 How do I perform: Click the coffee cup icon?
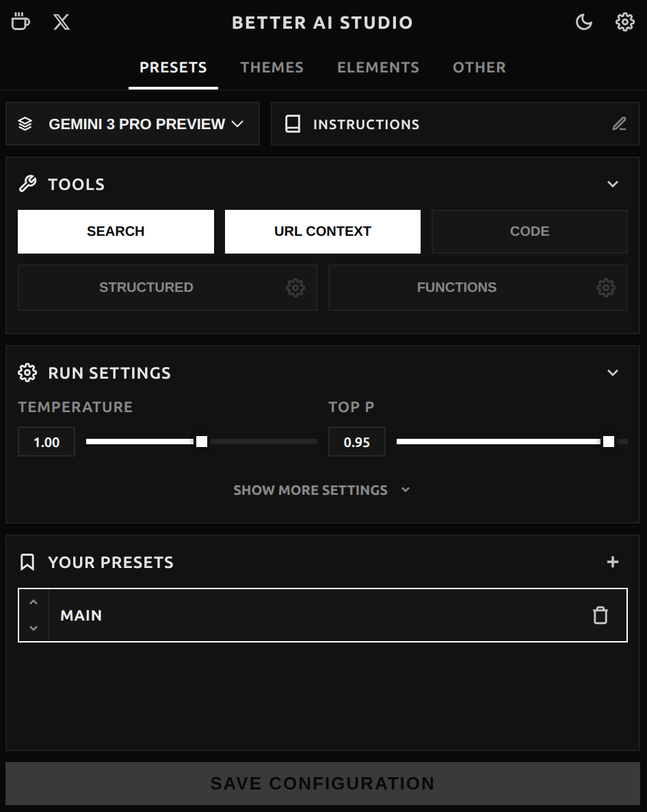coord(21,22)
